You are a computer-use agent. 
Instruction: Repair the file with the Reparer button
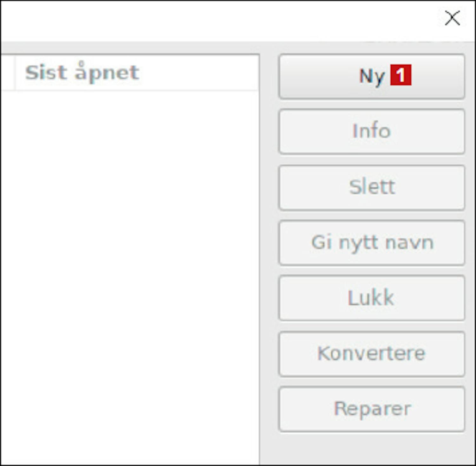372,409
